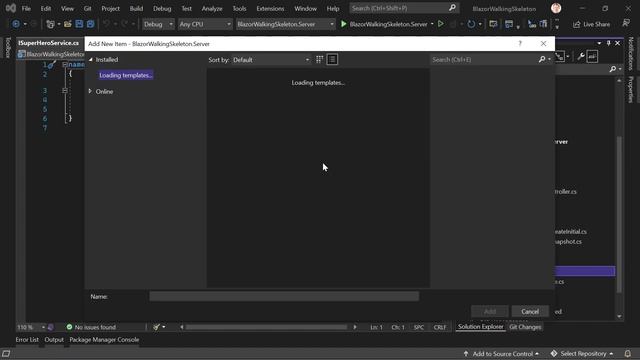Viewport: 640px width, 360px height.
Task: Click the Save All toolbar icon
Action: click(91, 24)
